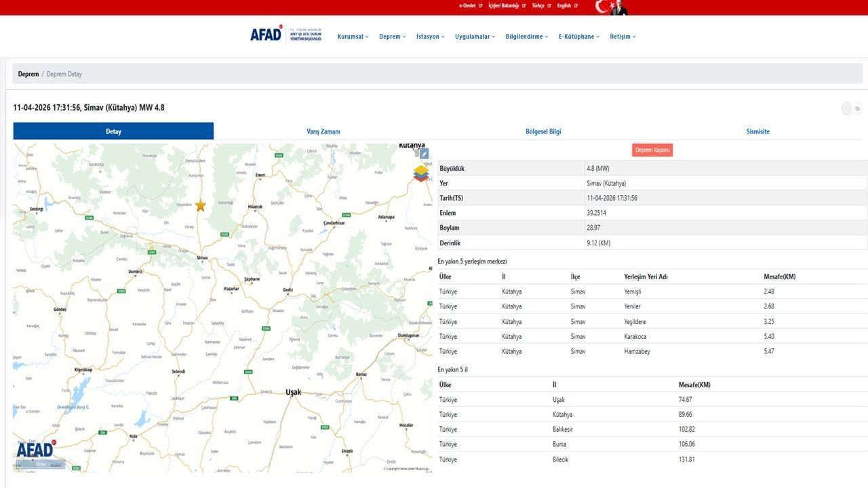Image resolution: width=868 pixels, height=488 pixels.
Task: Click the map scale bar control
Action: coord(41,465)
